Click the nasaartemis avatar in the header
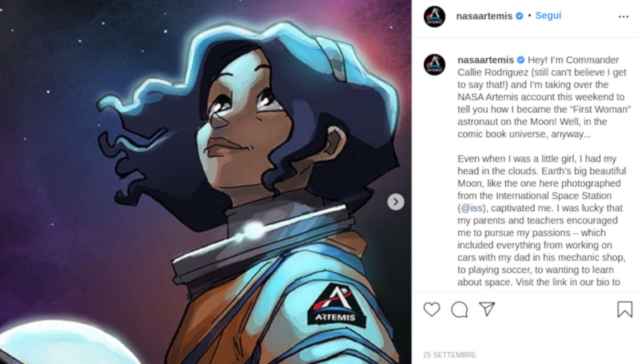 [434, 17]
